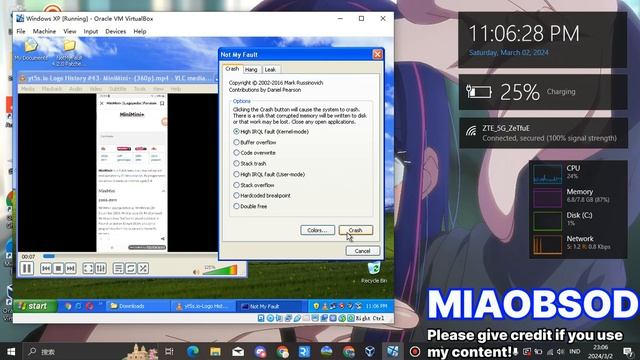The width and height of the screenshot is (640, 360).
Task: Click the Colors... button
Action: [x=317, y=230]
